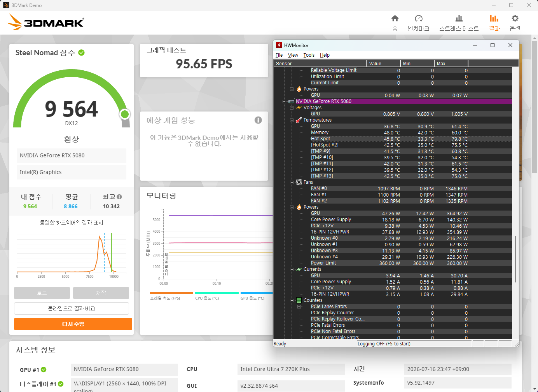The width and height of the screenshot is (538, 392).
Task: Click the Intel Core Ultra 7 270K Plus field
Action: coord(291,369)
